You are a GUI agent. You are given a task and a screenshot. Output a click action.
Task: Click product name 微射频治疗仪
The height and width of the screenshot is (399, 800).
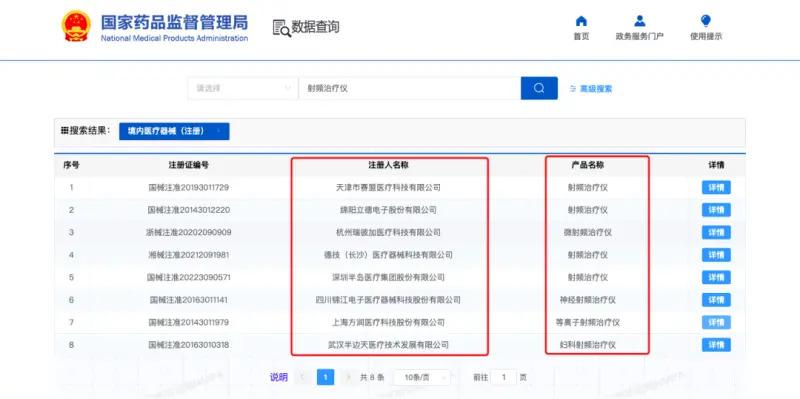click(588, 232)
